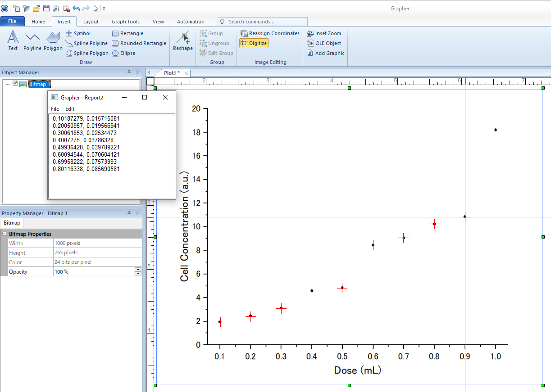Close the Grapher Report2 window
Image resolution: width=551 pixels, height=392 pixels.
click(x=165, y=97)
